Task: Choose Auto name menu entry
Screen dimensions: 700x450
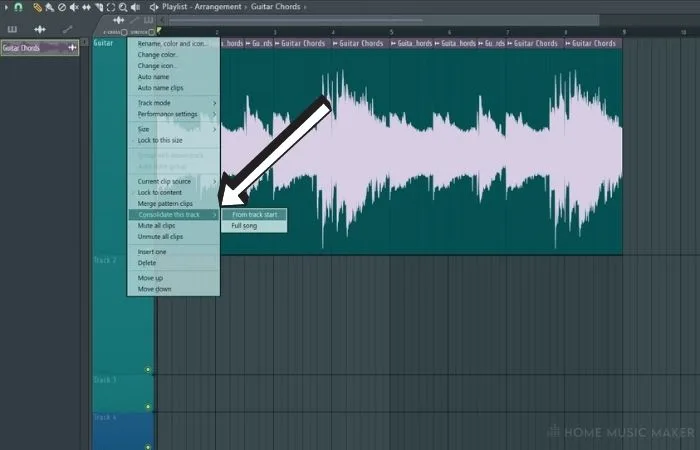Action: [x=172, y=77]
